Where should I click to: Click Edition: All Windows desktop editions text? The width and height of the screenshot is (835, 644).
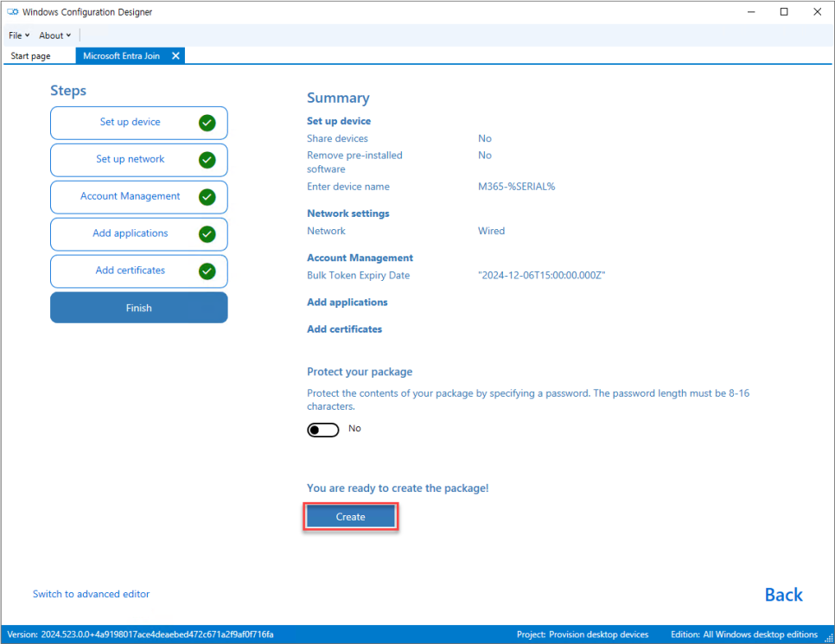point(744,634)
